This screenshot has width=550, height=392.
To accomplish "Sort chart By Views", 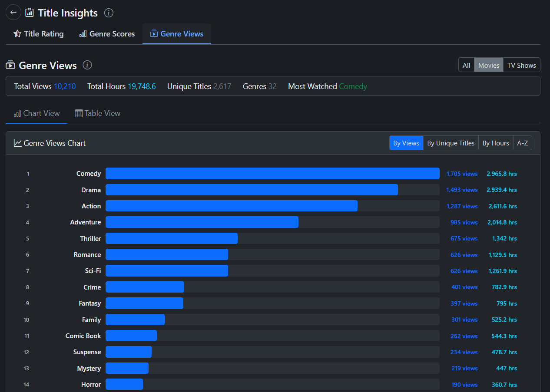I will 406,143.
